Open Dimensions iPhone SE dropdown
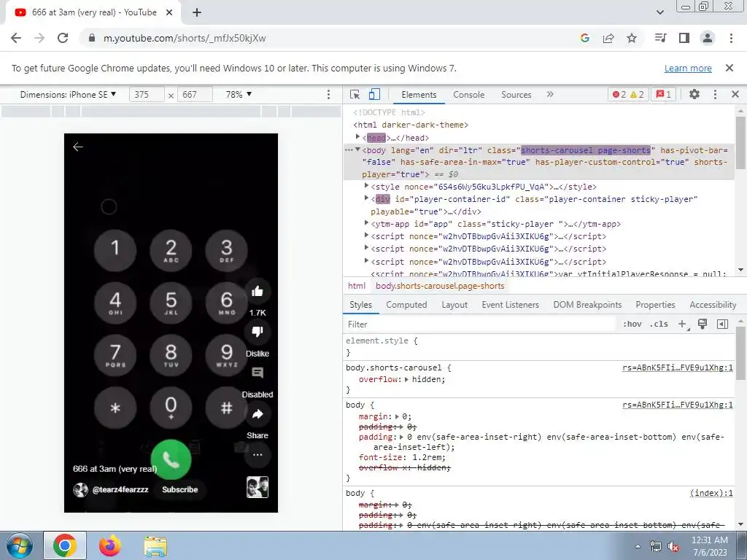Screen dimensions: 747x560 coord(68,94)
